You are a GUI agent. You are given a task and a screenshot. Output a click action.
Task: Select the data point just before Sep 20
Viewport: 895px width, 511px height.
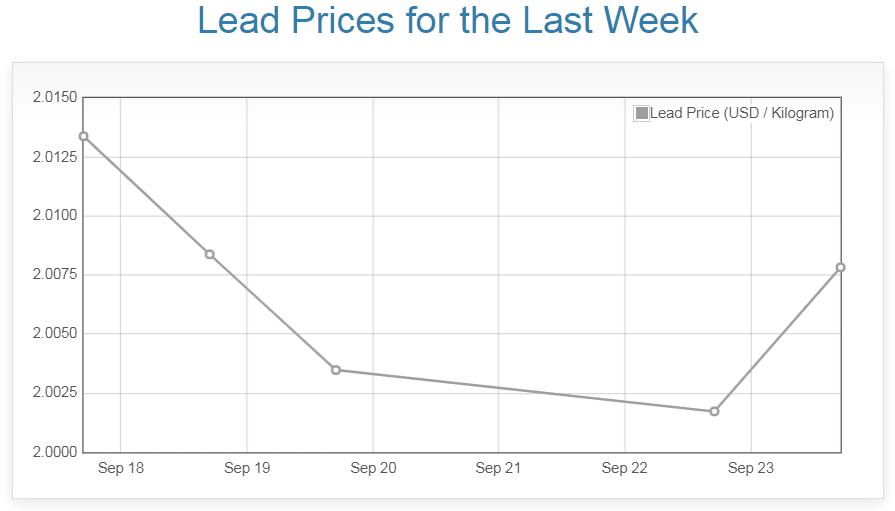pos(336,370)
